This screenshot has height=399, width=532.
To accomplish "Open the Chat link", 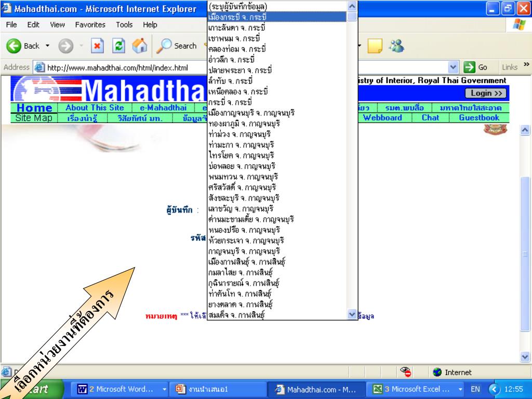I will pyautogui.click(x=430, y=118).
